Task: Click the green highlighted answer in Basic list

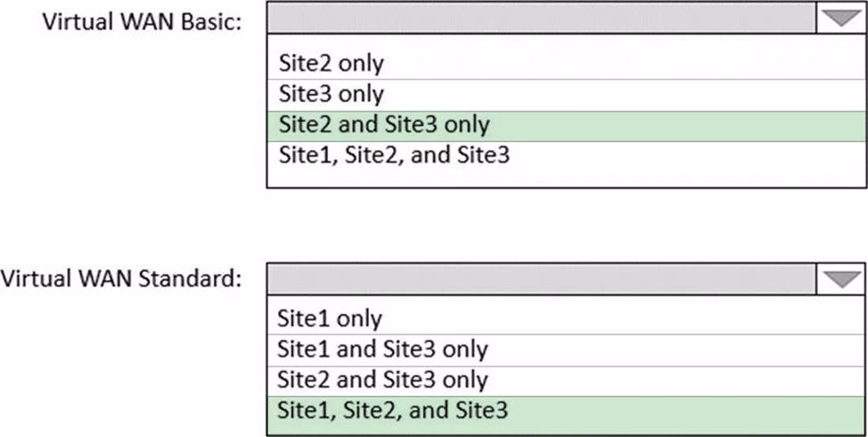Action: point(566,126)
